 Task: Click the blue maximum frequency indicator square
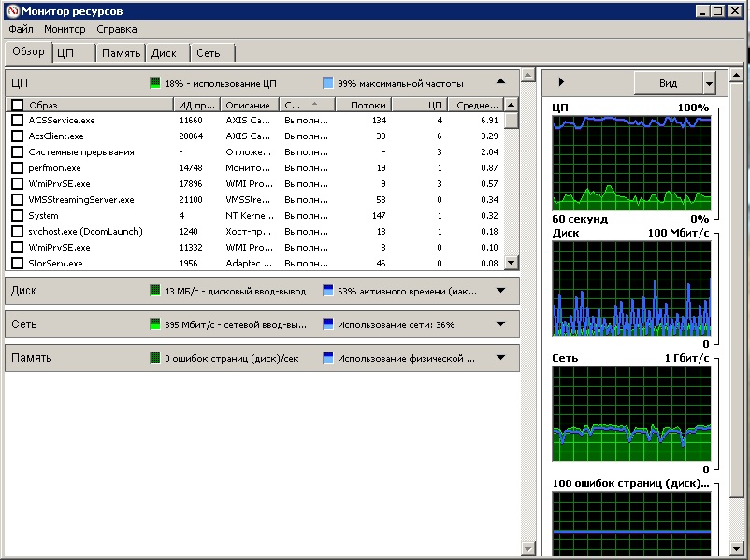327,82
